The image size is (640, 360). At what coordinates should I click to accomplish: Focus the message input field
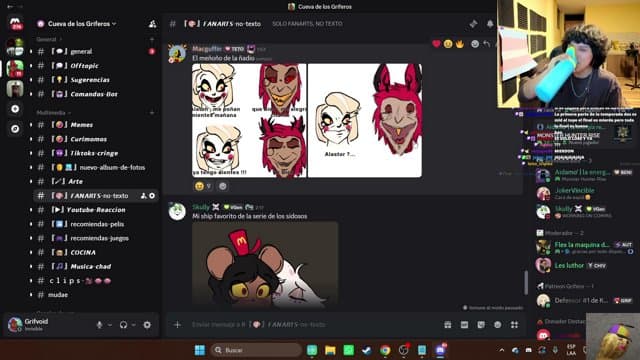[314, 325]
